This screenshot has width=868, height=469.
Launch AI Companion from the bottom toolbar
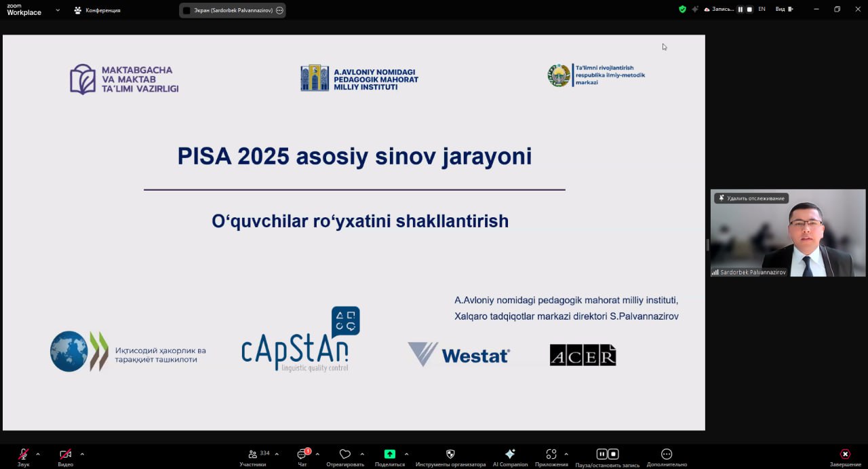(x=510, y=457)
